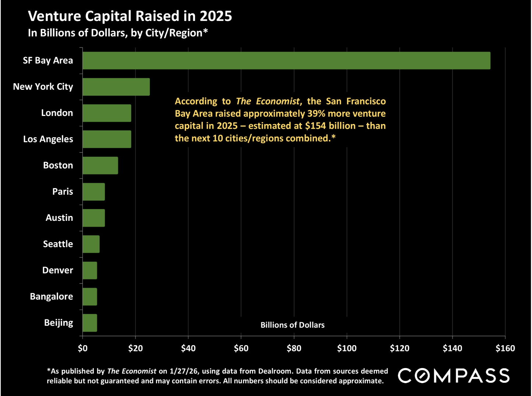Screen dimensions: 532x396
Task: Click the Compass logo
Action: (x=454, y=376)
